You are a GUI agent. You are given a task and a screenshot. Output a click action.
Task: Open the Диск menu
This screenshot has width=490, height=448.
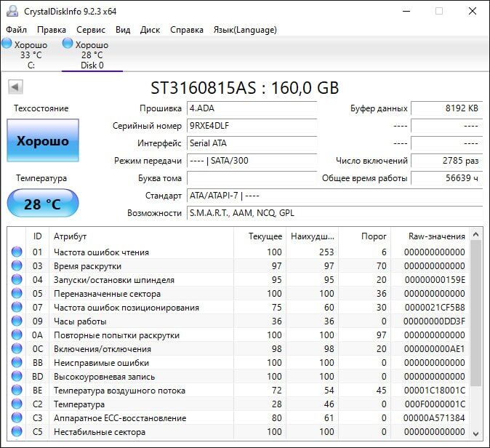(x=150, y=30)
